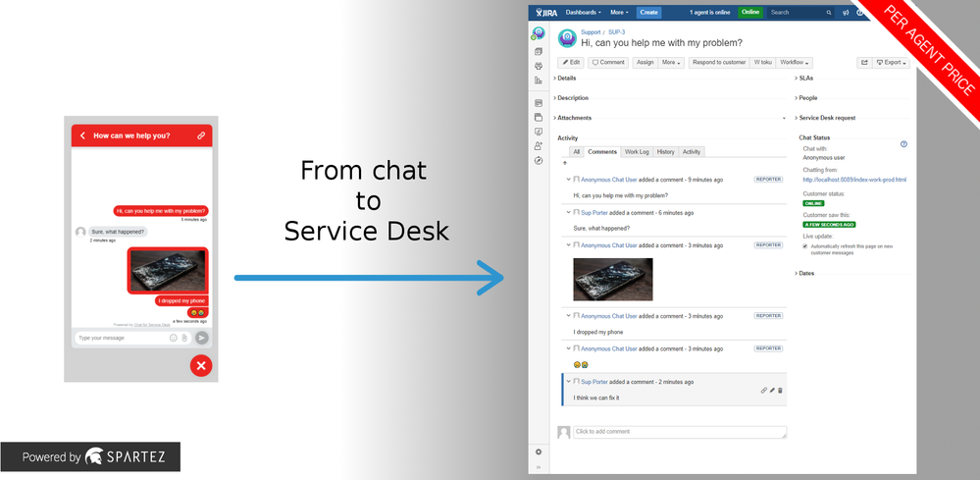Click the back arrow in chat widget header

[x=82, y=135]
